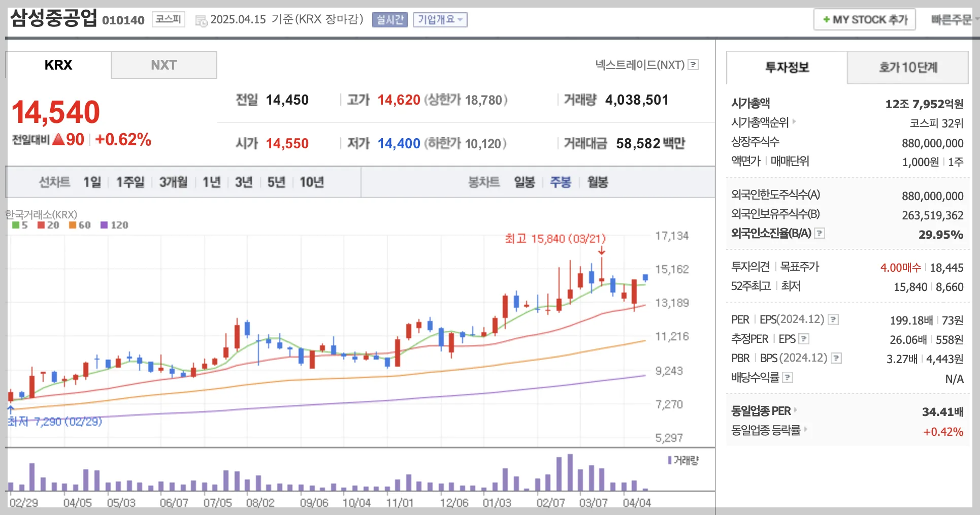This screenshot has width=980, height=515.
Task: Click the 동일업종 PER link
Action: tap(761, 410)
